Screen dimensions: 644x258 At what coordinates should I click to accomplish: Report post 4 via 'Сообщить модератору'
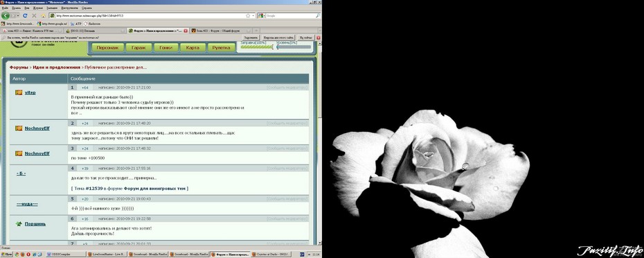coord(287,169)
